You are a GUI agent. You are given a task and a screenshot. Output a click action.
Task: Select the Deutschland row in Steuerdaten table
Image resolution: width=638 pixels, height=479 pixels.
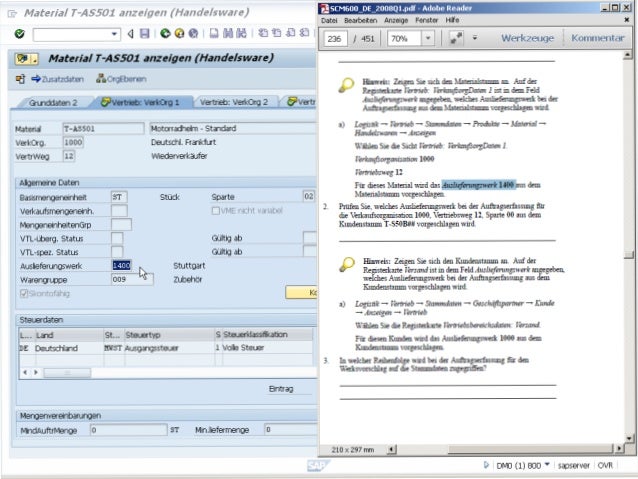tap(166, 348)
